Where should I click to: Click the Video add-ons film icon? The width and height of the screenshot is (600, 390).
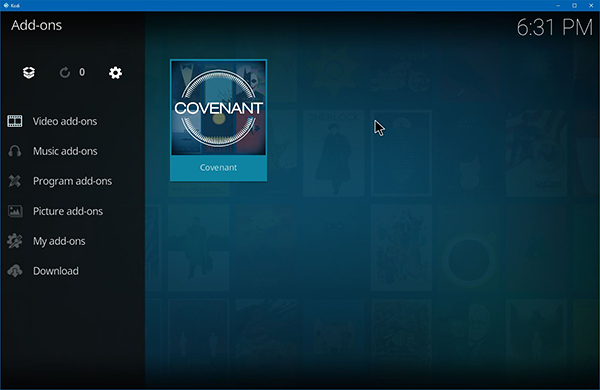coord(15,121)
